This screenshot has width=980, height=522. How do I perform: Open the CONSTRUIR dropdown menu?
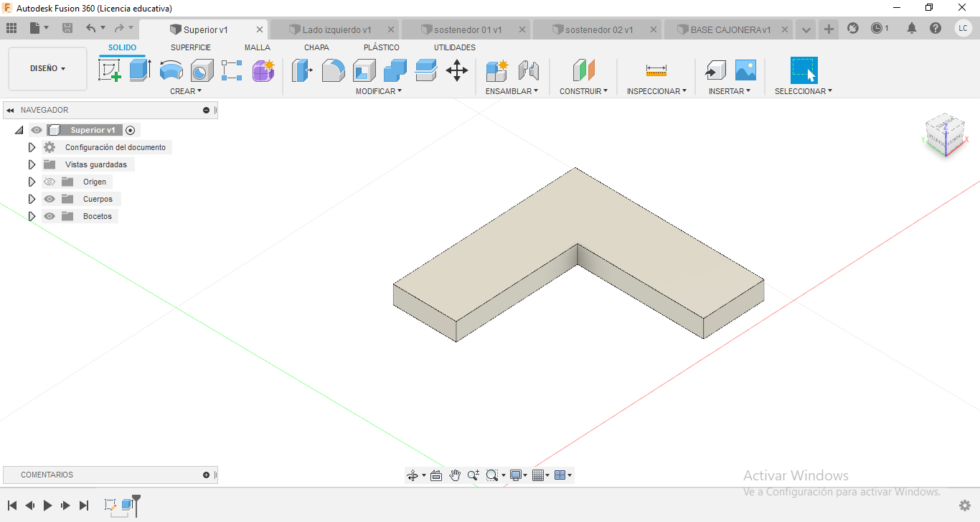click(x=583, y=91)
